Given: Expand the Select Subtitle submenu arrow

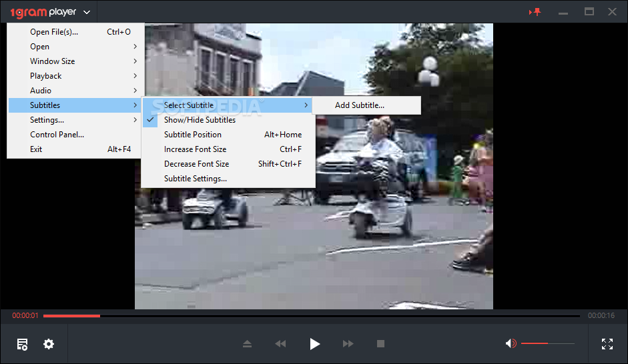Looking at the screenshot, I should [306, 105].
